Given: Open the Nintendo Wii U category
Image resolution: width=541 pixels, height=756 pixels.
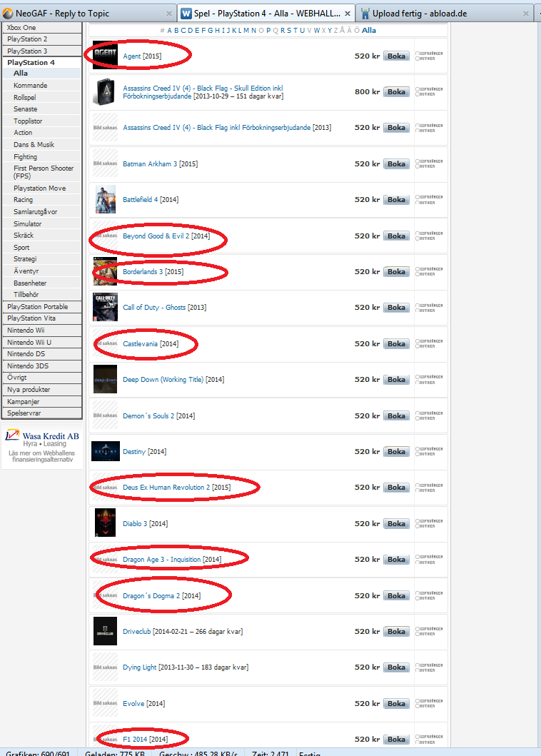Looking at the screenshot, I should coord(42,343).
